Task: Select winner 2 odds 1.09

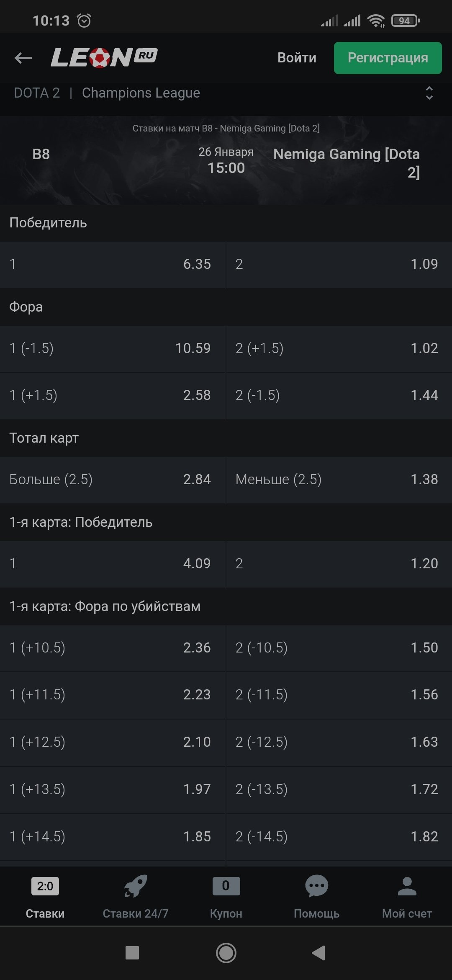Action: coord(339,264)
